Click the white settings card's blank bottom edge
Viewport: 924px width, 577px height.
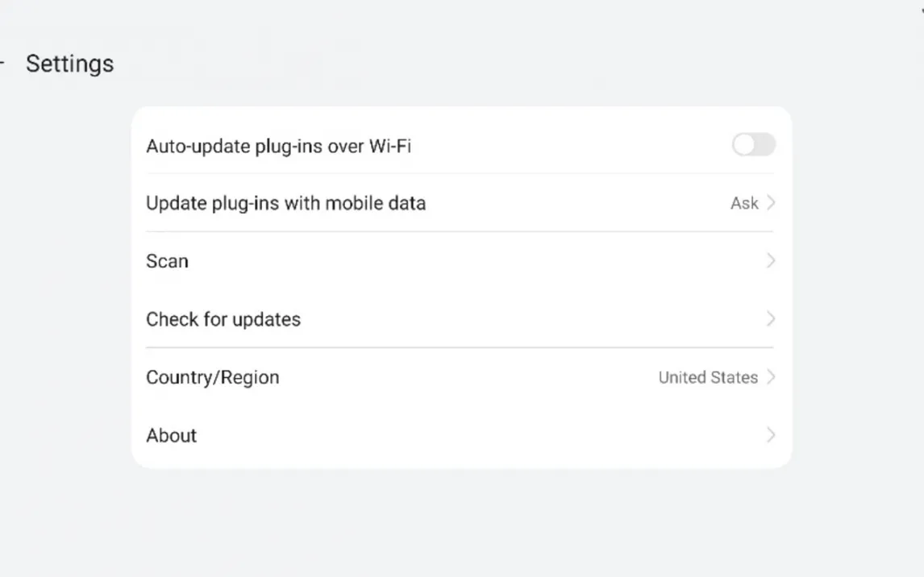click(x=461, y=461)
